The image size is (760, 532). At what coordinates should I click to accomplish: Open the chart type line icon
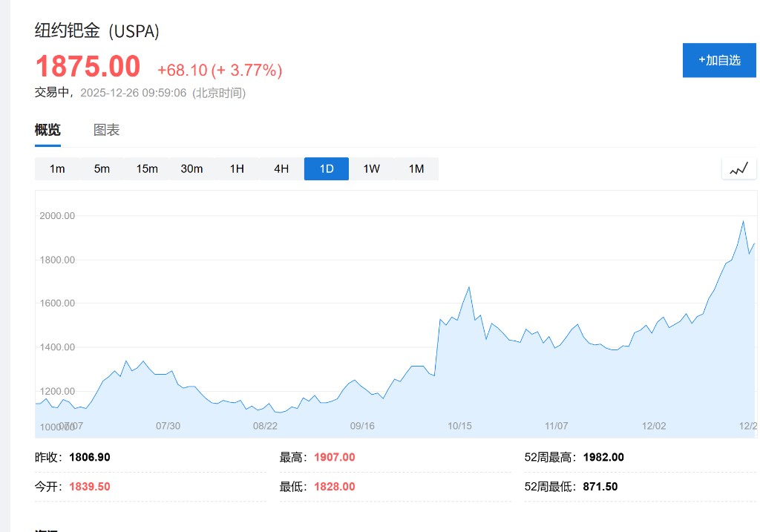738,169
